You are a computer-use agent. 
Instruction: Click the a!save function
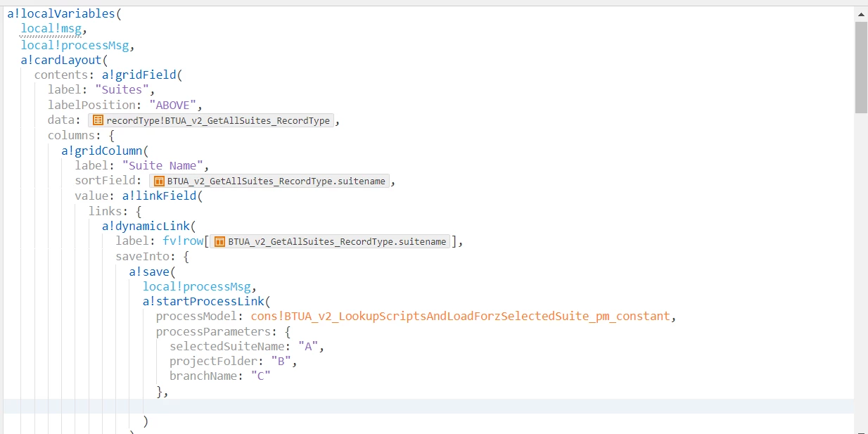(x=149, y=272)
